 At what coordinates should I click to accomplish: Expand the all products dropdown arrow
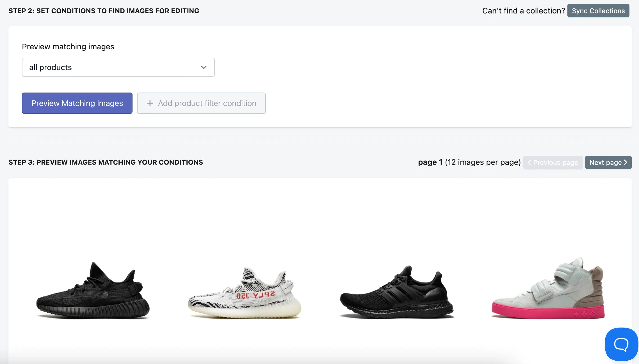pyautogui.click(x=204, y=67)
